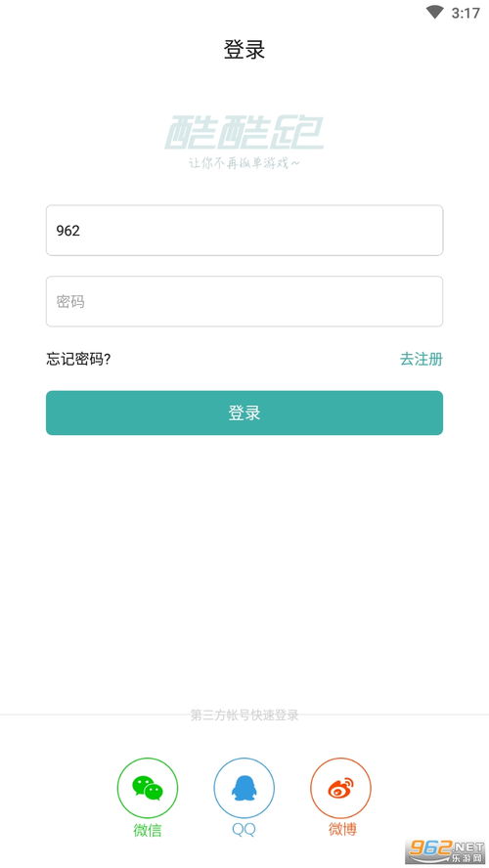Focus the 密码 password field
The width and height of the screenshot is (489, 868).
[244, 302]
